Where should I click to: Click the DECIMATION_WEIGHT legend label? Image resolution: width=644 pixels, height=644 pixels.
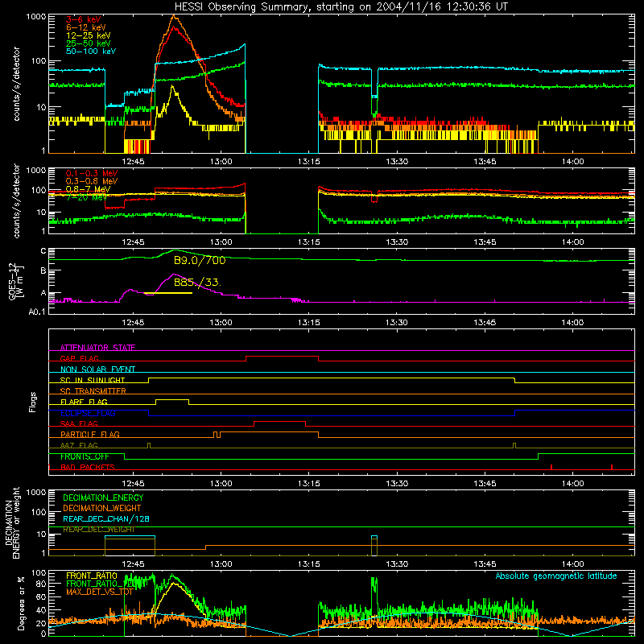coord(102,509)
